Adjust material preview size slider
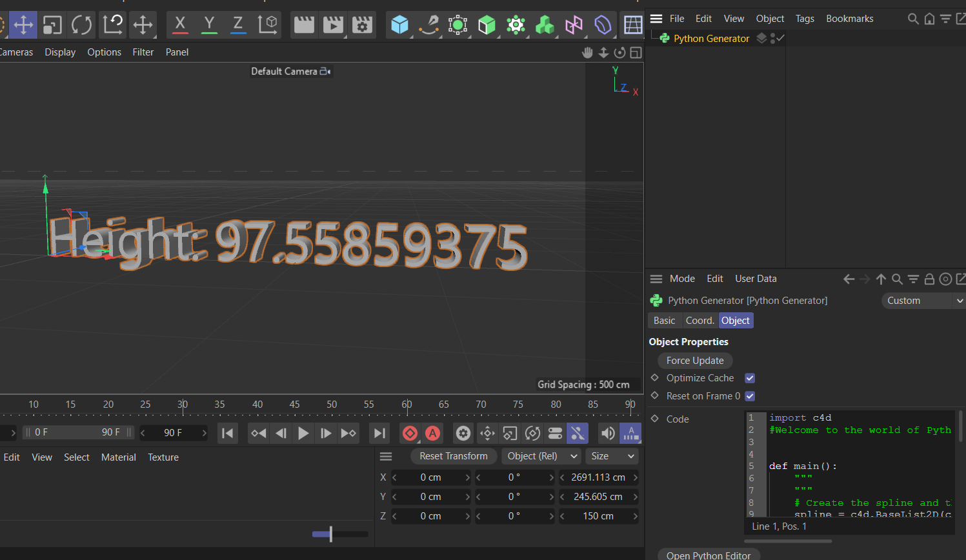The width and height of the screenshot is (966, 560). click(x=340, y=534)
